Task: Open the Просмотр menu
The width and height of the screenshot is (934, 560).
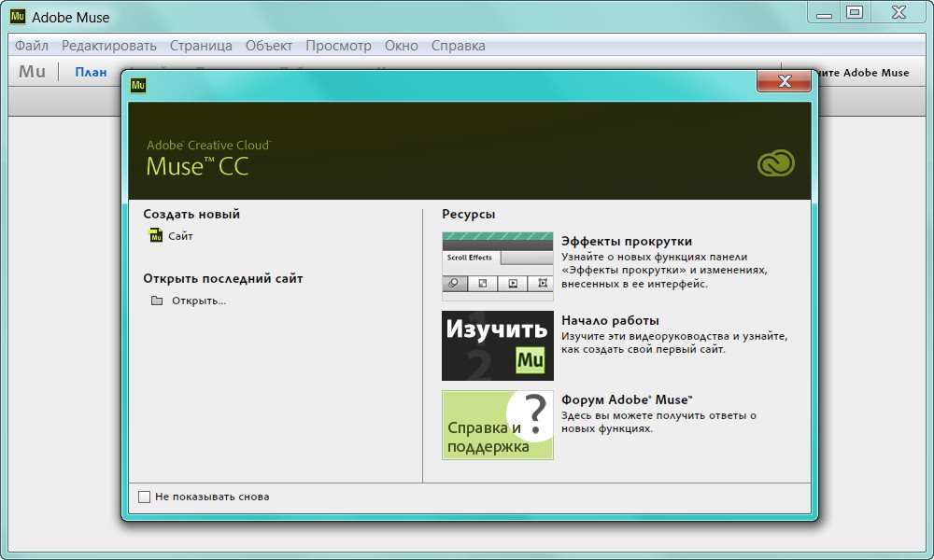Action: 338,46
